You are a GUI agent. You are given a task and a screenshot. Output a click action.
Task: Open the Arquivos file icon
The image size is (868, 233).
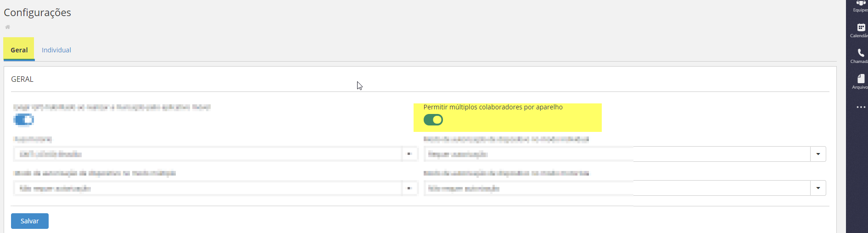860,81
